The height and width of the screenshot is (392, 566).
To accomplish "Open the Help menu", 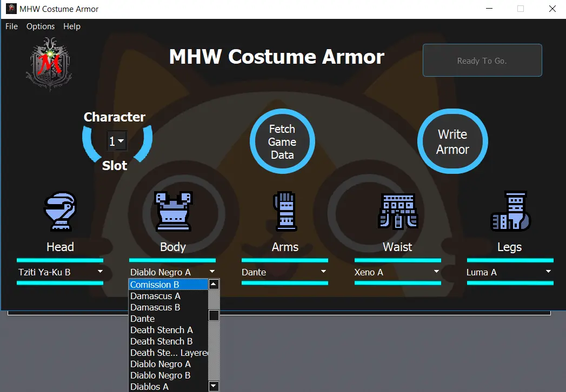I will pyautogui.click(x=72, y=26).
